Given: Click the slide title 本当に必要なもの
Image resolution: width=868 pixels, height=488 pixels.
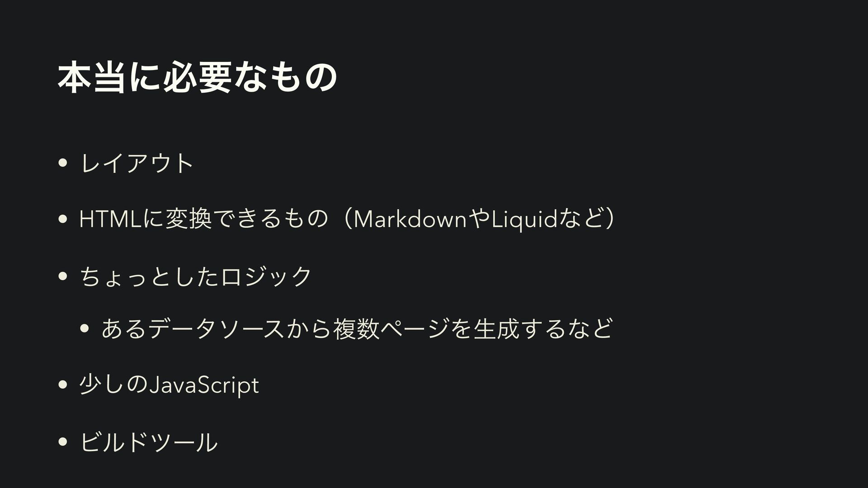Looking at the screenshot, I should click(x=197, y=77).
